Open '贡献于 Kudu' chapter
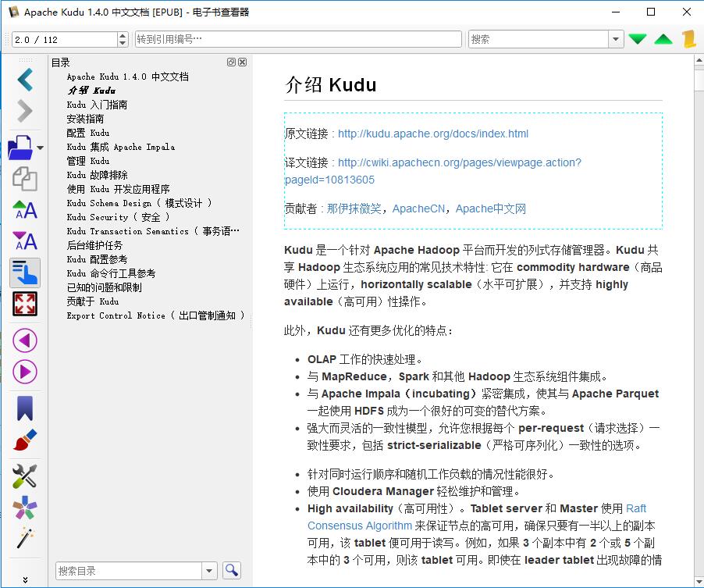Viewport: 704px width, 588px height. [93, 301]
